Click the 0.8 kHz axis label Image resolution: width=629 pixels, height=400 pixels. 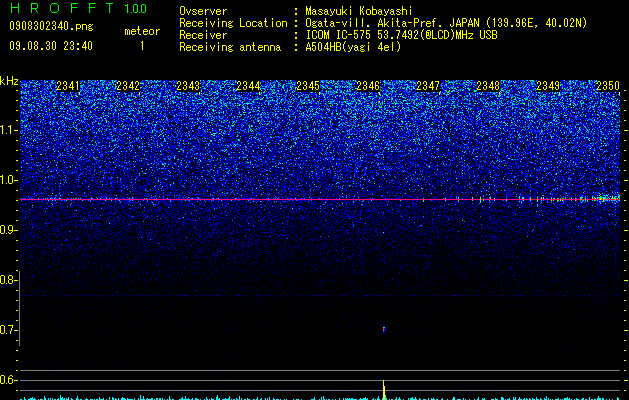click(9, 280)
